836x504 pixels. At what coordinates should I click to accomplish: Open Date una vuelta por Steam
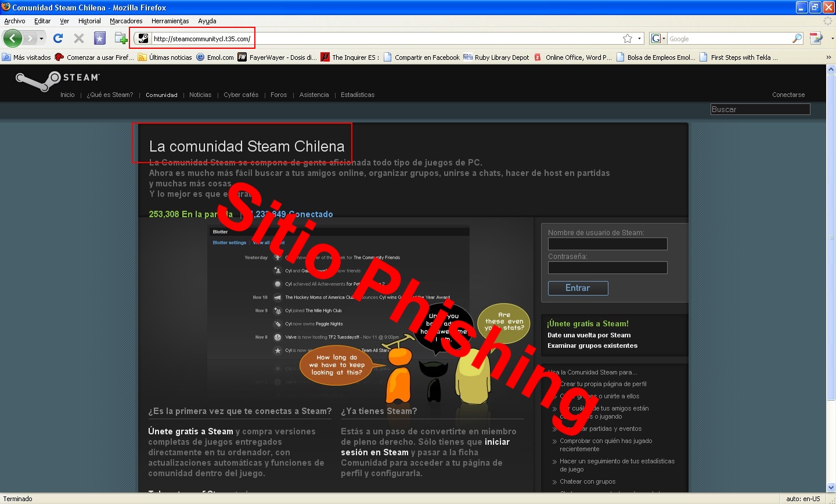pos(589,335)
